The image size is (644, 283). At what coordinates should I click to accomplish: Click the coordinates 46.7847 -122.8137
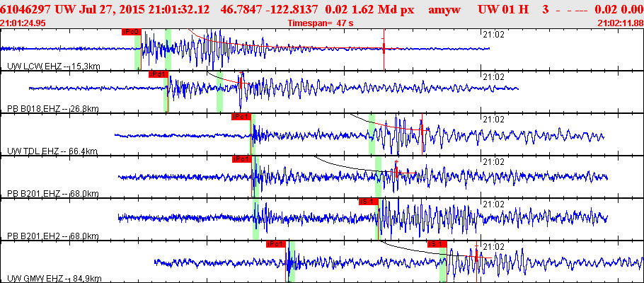[270, 9]
